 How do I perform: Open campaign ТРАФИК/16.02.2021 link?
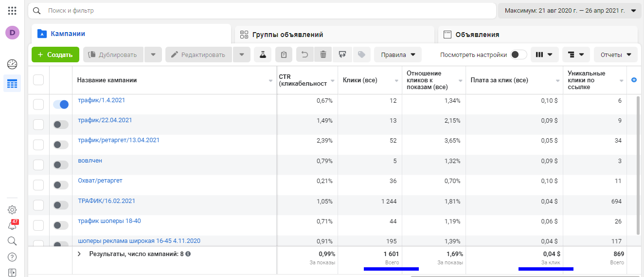click(x=107, y=201)
